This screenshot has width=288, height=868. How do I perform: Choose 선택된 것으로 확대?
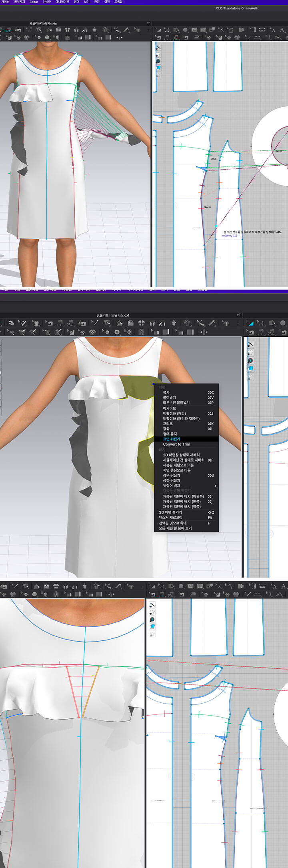tap(186, 523)
